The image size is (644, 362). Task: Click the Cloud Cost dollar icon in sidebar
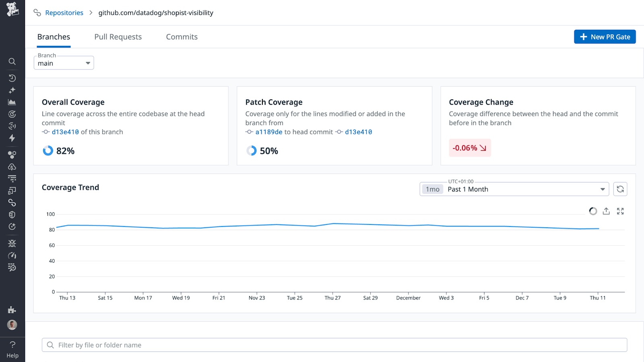(x=12, y=167)
